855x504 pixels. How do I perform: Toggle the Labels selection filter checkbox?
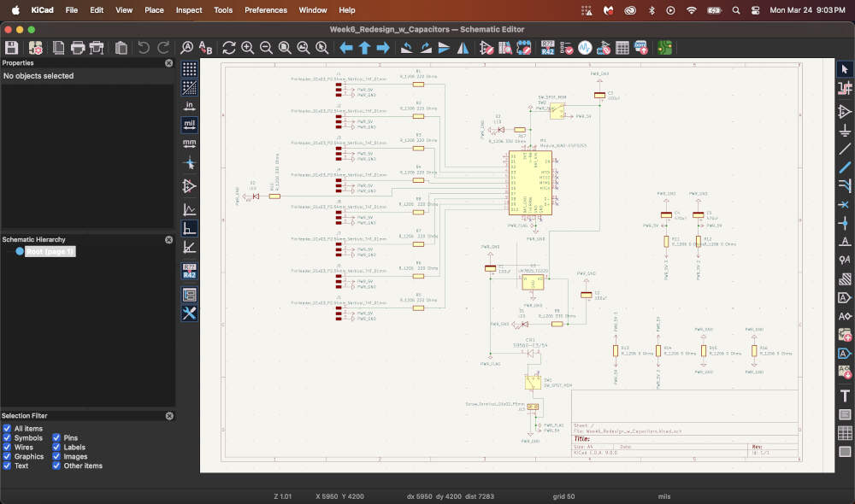[x=56, y=447]
